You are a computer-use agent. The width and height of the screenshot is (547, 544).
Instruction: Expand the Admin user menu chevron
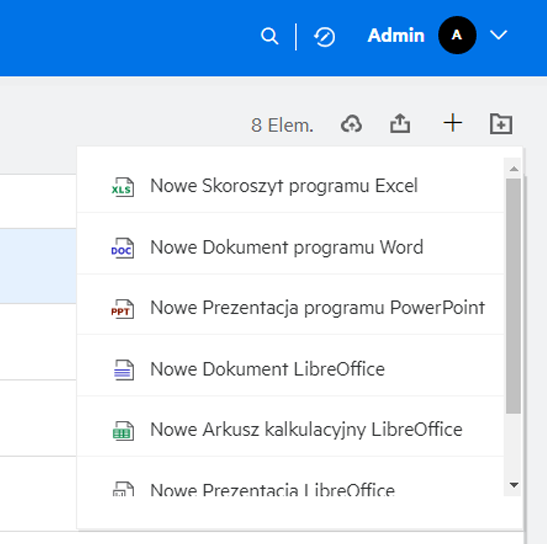(x=498, y=35)
